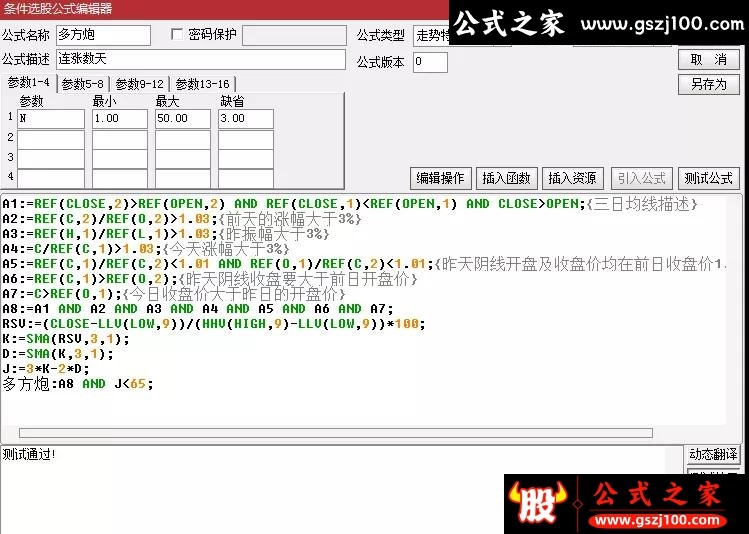The height and width of the screenshot is (534, 749).
Task: Click the empty parameter 2 name field
Action: (51, 139)
